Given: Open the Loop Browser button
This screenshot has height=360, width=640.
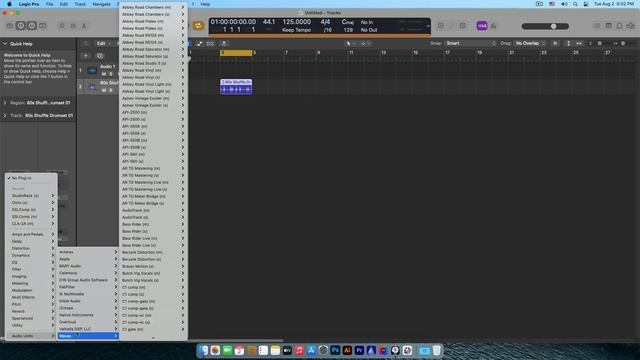Looking at the screenshot, I should [620, 26].
